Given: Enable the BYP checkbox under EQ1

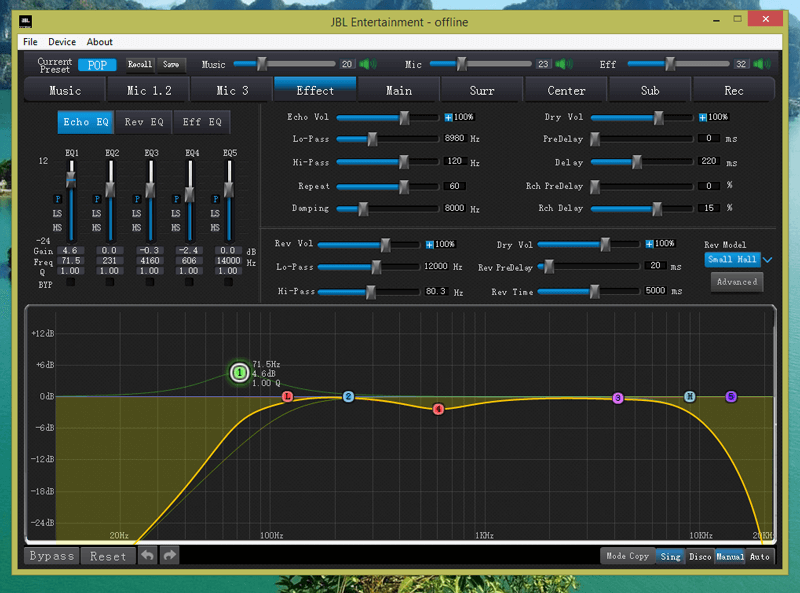Looking at the screenshot, I should click(71, 282).
